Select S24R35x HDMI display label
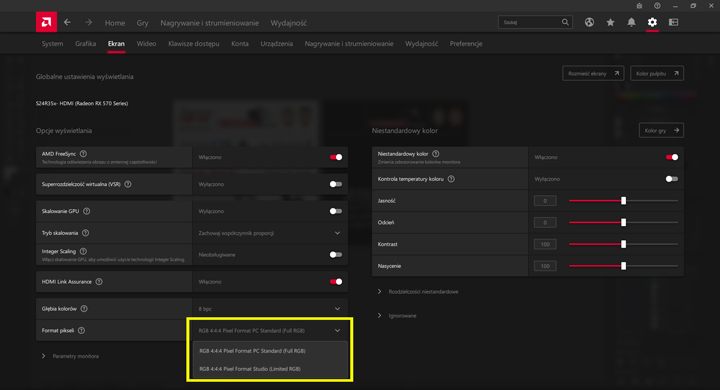 (x=82, y=103)
